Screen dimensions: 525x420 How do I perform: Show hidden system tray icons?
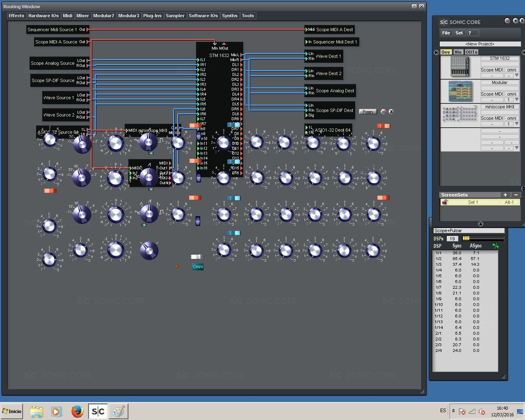[x=453, y=411]
